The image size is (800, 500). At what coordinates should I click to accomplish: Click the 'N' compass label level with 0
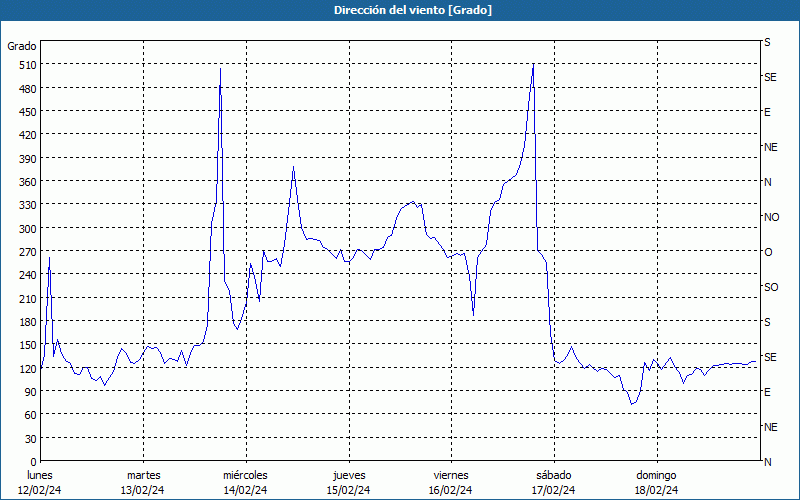pos(767,462)
